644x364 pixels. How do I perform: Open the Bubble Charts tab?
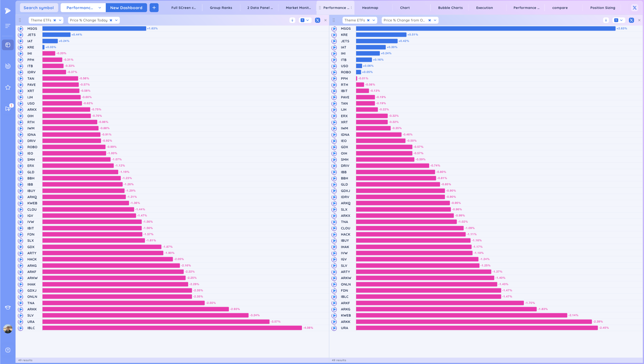coord(450,8)
